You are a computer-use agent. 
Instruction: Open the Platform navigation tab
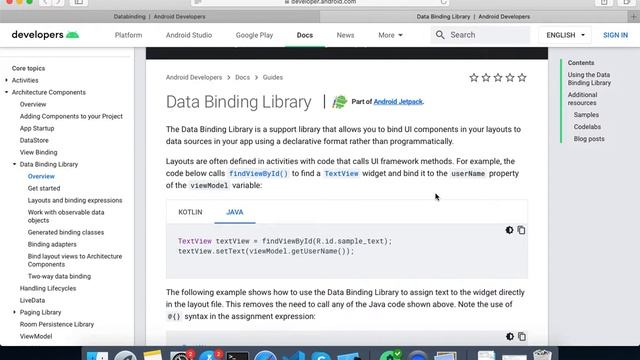tap(129, 35)
